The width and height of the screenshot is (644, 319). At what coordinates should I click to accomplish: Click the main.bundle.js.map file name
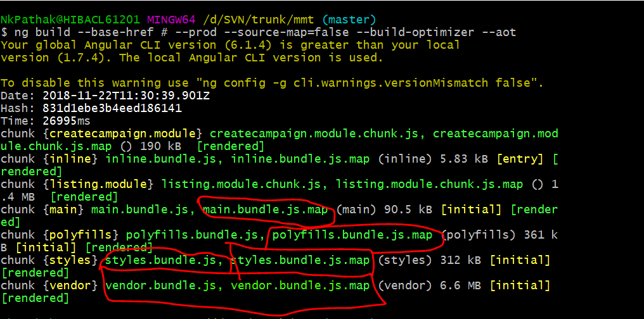(266, 210)
